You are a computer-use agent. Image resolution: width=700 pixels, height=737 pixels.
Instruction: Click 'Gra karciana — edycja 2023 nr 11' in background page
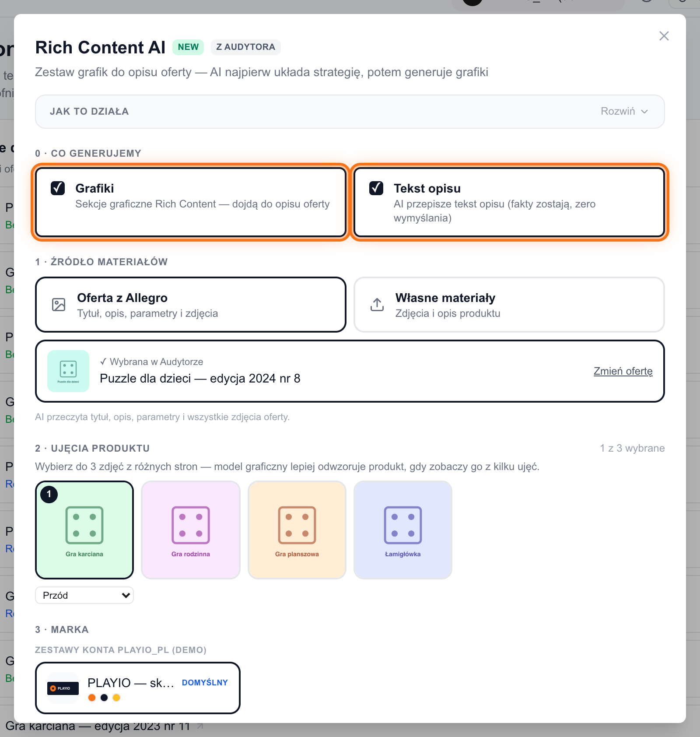tap(98, 726)
